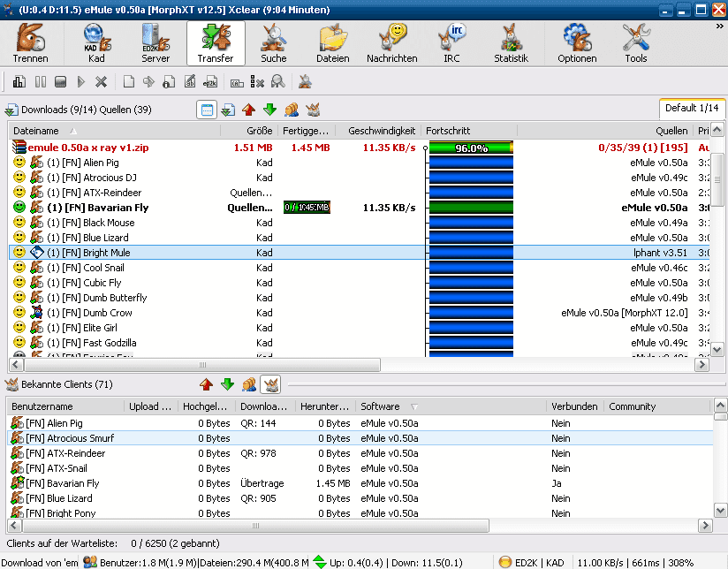Select source row (1) [FN] Dumb Crow
Image resolution: width=728 pixels, height=569 pixels.
click(359, 313)
